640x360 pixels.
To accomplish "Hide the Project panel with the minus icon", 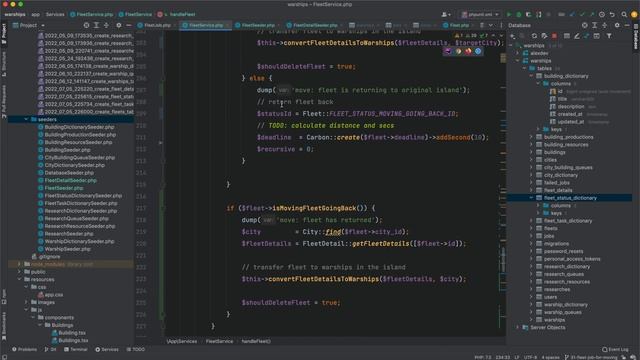I will 128,25.
